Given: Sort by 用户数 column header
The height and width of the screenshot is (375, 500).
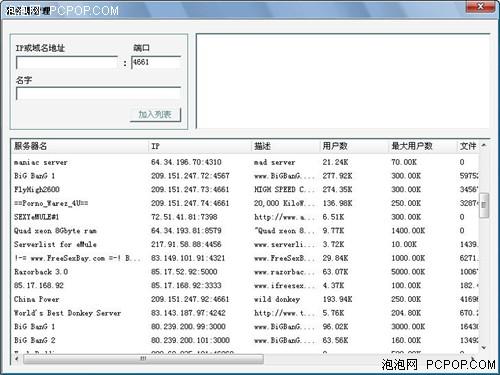Looking at the screenshot, I should coord(354,146).
